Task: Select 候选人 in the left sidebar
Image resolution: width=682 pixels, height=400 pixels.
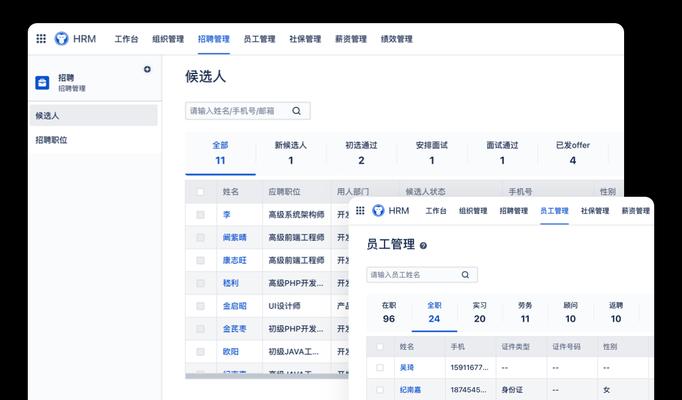Action: tap(94, 116)
